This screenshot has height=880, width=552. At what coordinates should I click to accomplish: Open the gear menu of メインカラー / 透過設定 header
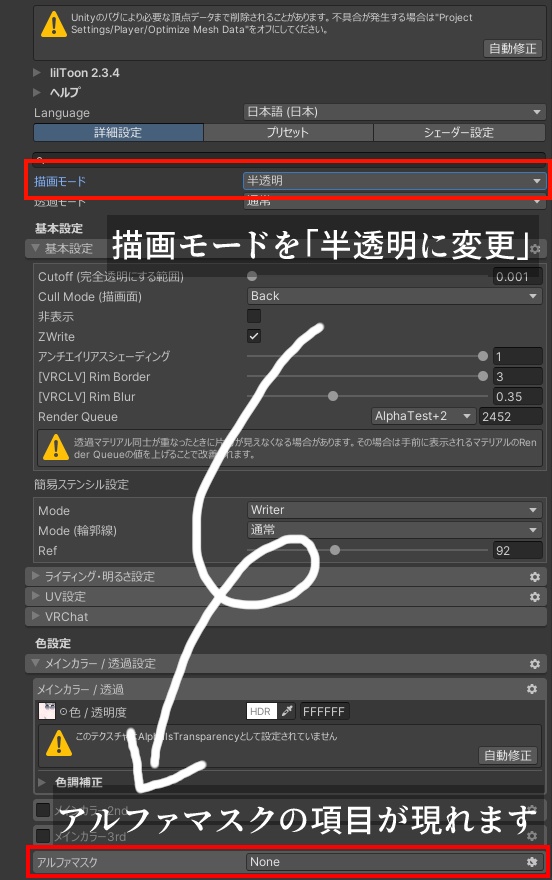(535, 664)
